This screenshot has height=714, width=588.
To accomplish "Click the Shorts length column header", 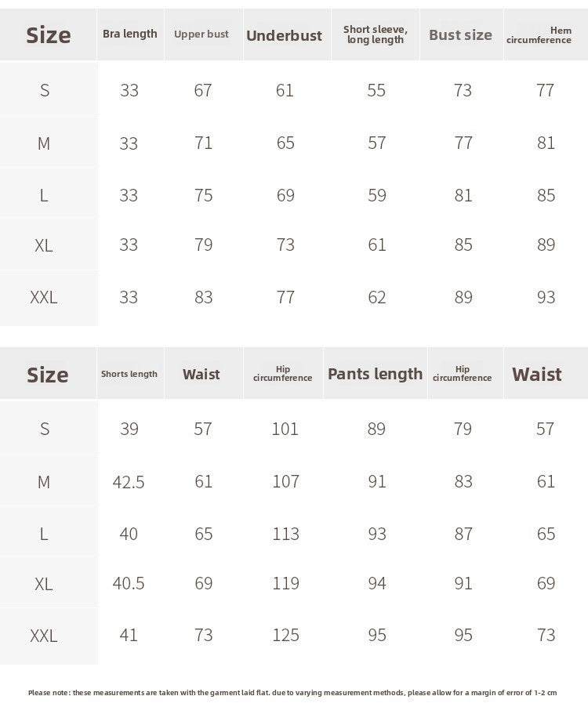I will coord(129,374).
